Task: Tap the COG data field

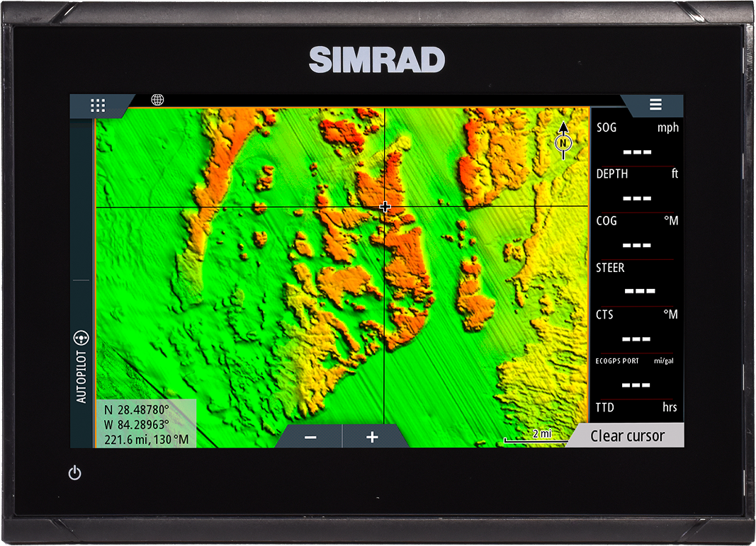Action: 637,234
